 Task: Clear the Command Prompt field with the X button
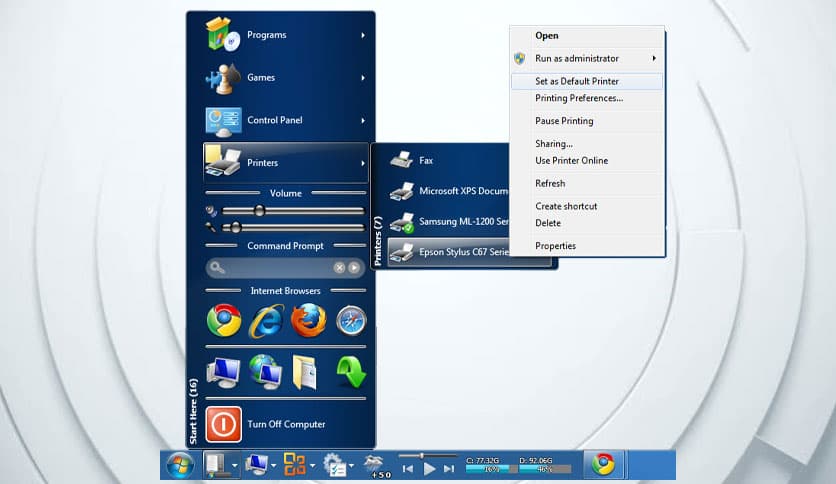click(339, 268)
